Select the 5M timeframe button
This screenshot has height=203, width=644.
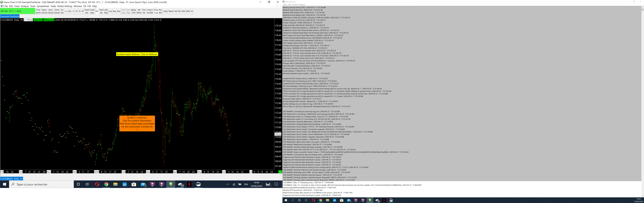(x=179, y=11)
